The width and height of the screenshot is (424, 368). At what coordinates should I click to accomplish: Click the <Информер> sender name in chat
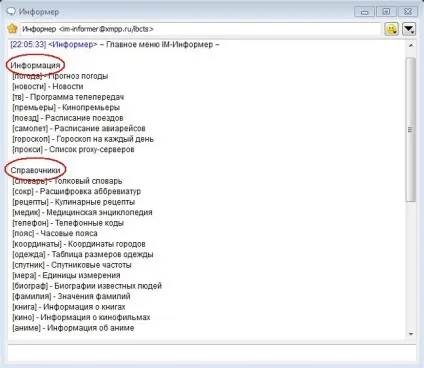(73, 44)
